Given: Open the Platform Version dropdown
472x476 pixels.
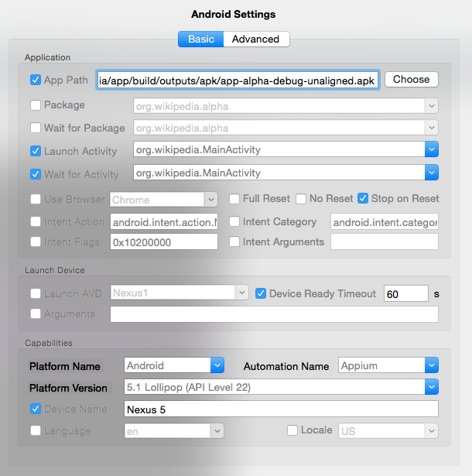Looking at the screenshot, I should (431, 387).
